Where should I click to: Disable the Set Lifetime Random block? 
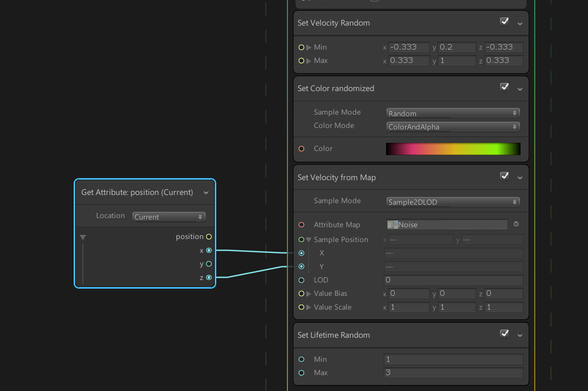coord(504,333)
